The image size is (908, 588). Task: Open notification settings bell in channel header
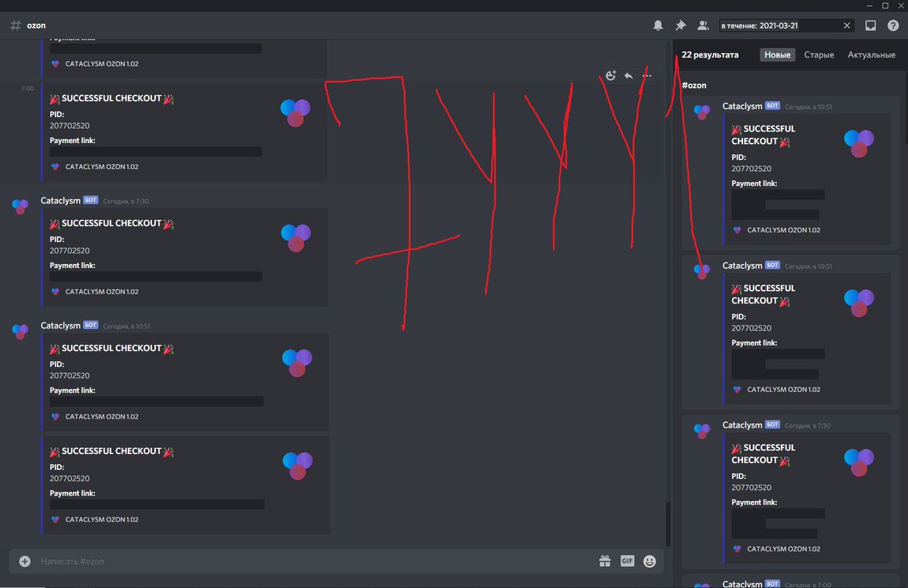658,25
